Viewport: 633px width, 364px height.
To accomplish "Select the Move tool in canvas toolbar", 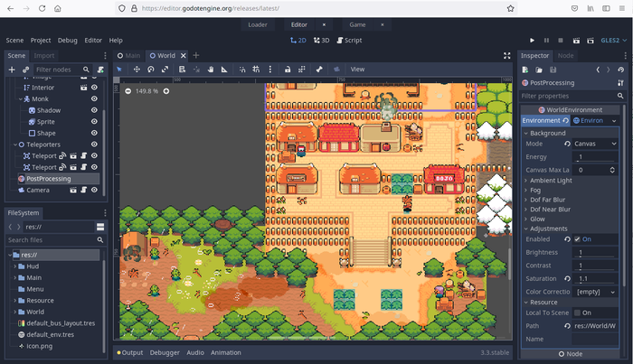I will coord(136,70).
